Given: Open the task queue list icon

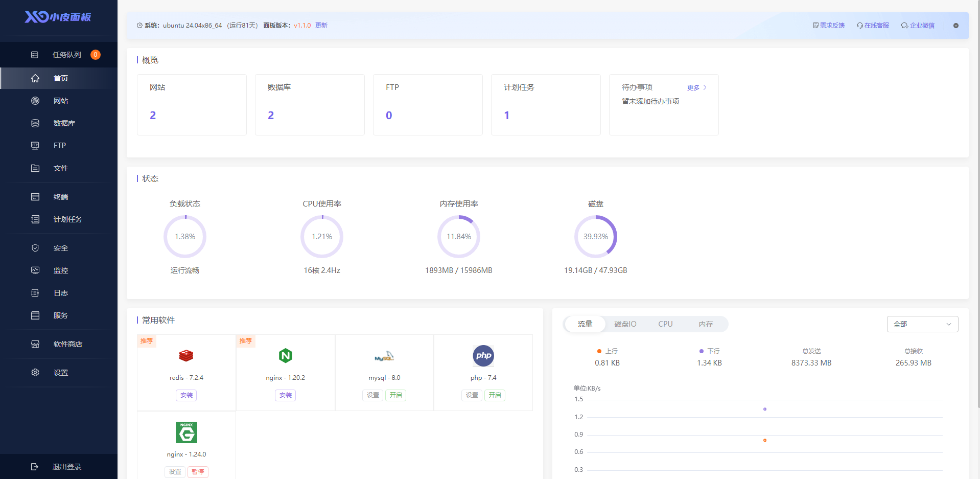Looking at the screenshot, I should pos(35,55).
